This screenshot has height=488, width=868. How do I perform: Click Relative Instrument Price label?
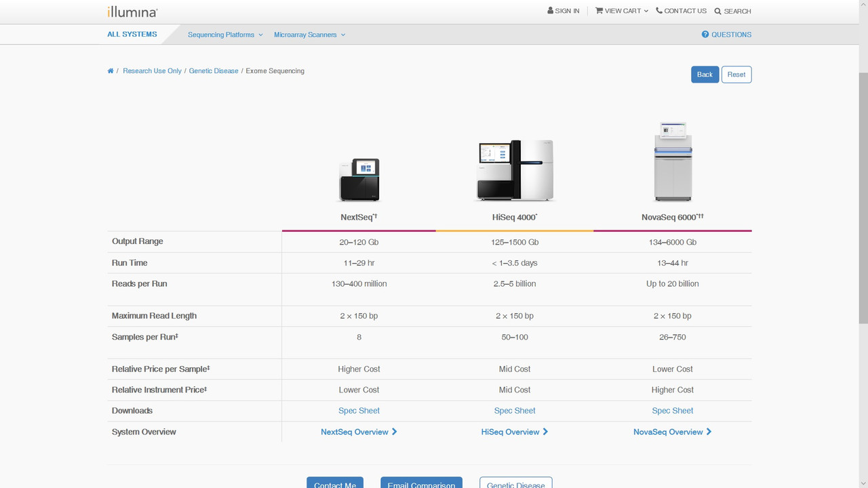tap(159, 390)
